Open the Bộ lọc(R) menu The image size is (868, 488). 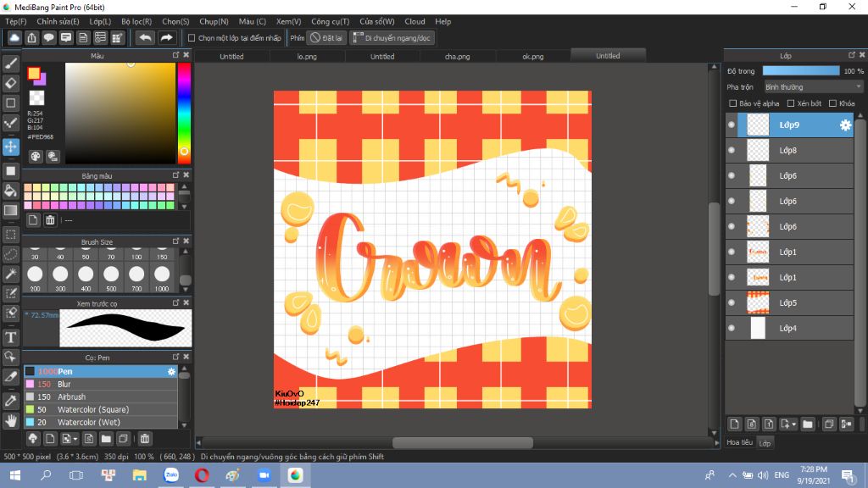(136, 21)
